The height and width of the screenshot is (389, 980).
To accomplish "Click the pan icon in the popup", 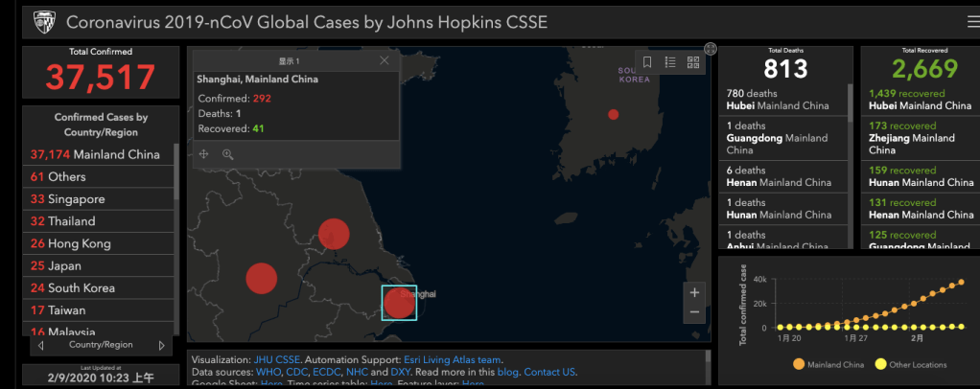I will 204,153.
